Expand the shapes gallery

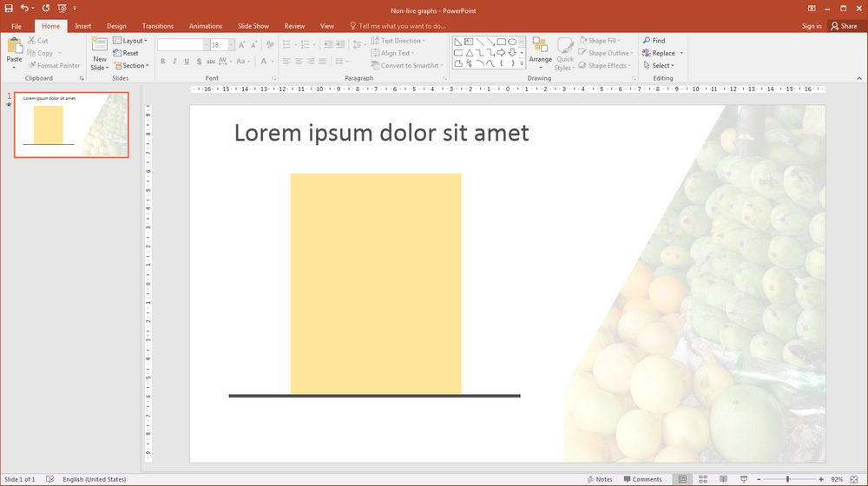pyautogui.click(x=522, y=64)
